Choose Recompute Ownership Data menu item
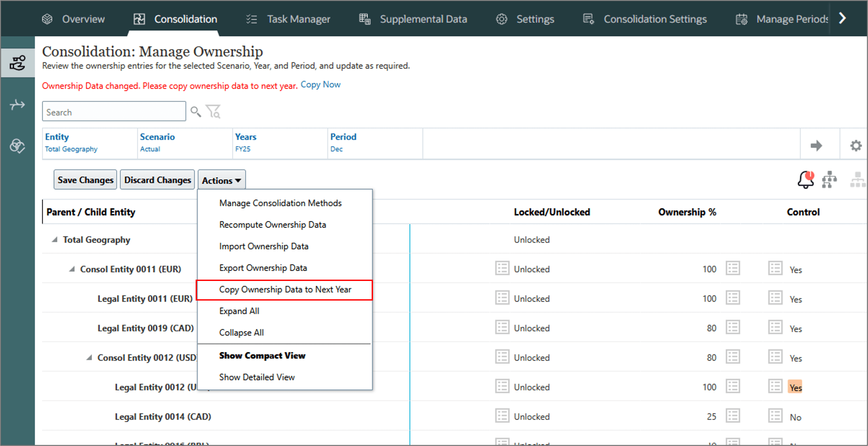 click(x=272, y=224)
